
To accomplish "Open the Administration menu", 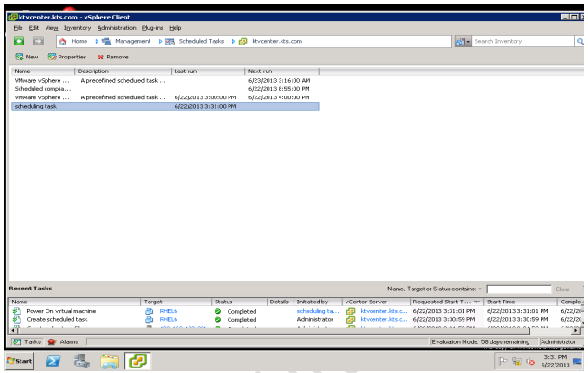I will click(117, 28).
